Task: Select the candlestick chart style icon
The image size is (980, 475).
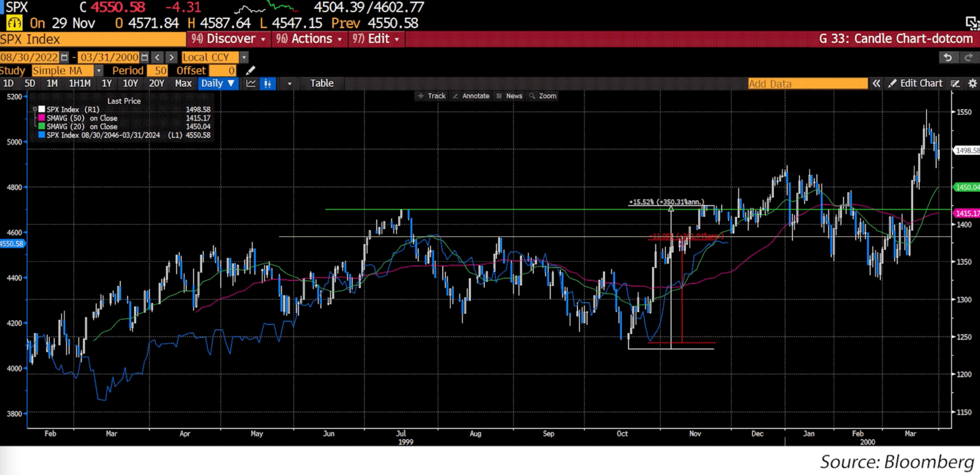Action: [x=267, y=83]
